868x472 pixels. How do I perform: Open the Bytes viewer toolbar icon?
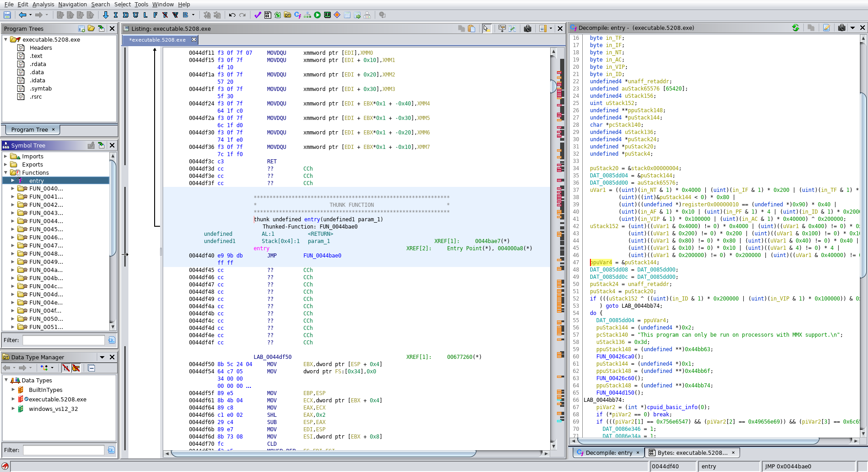point(268,15)
